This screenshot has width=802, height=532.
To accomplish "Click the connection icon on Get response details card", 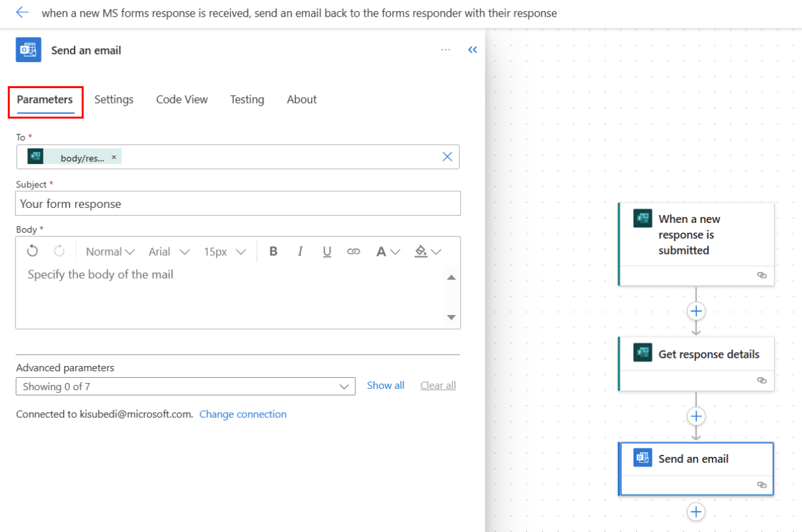I will 762,380.
